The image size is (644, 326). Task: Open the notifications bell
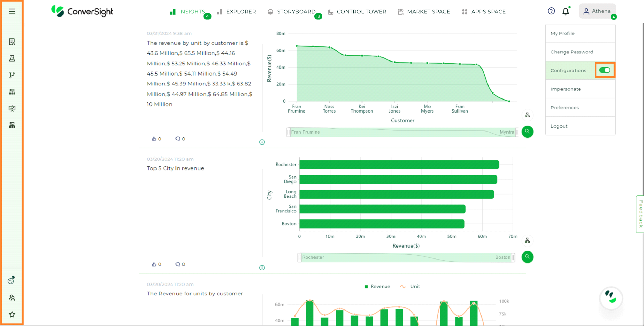coord(566,11)
